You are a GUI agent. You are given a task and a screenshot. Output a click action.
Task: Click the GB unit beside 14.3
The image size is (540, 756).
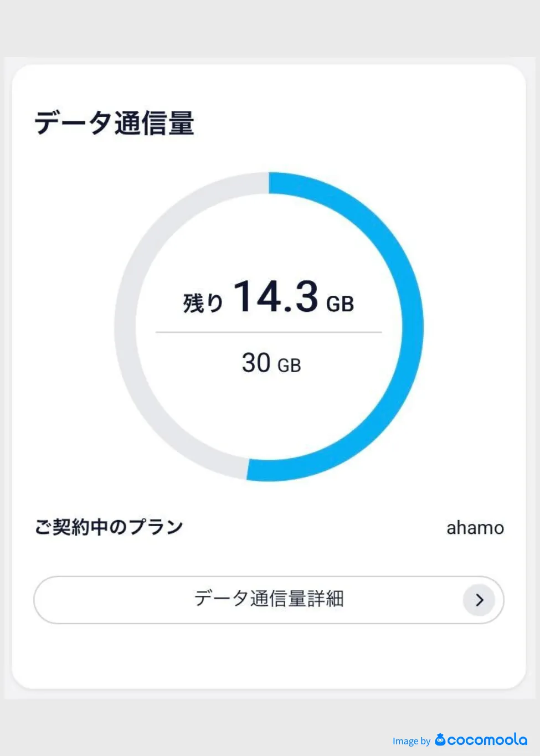click(x=340, y=304)
